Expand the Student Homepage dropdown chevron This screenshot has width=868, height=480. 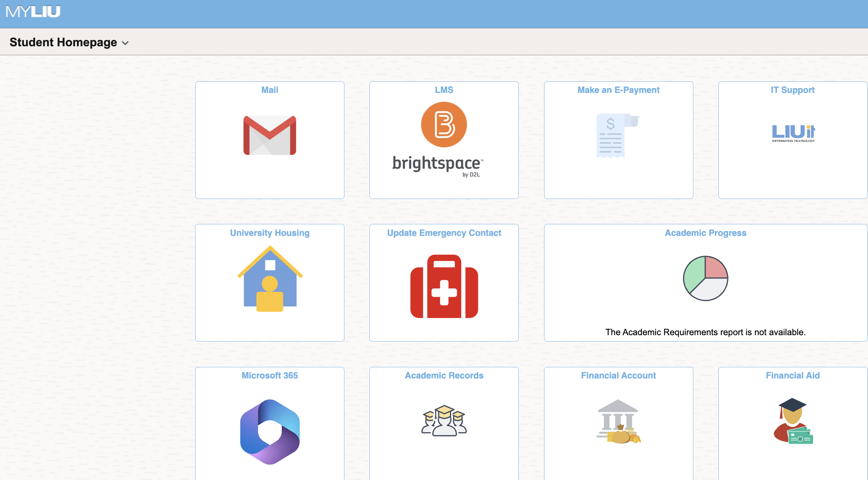point(125,43)
